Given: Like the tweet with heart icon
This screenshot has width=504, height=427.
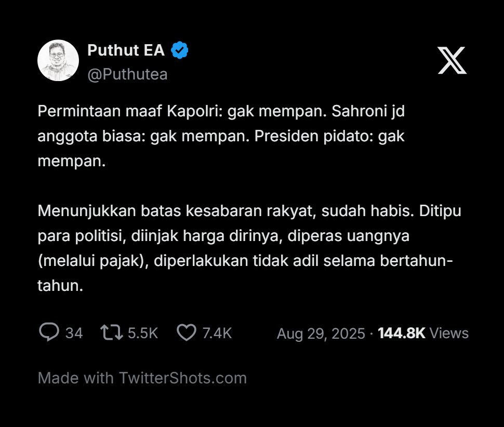Looking at the screenshot, I should 187,332.
